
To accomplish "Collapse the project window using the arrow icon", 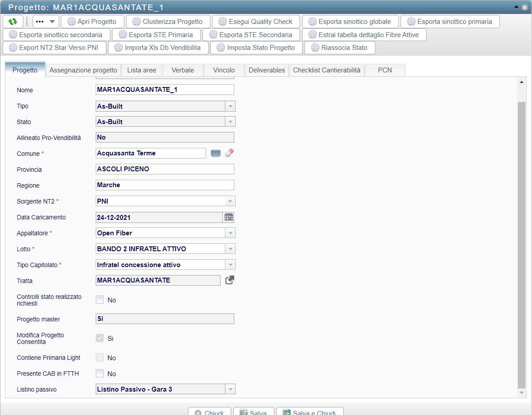I will point(516,7).
